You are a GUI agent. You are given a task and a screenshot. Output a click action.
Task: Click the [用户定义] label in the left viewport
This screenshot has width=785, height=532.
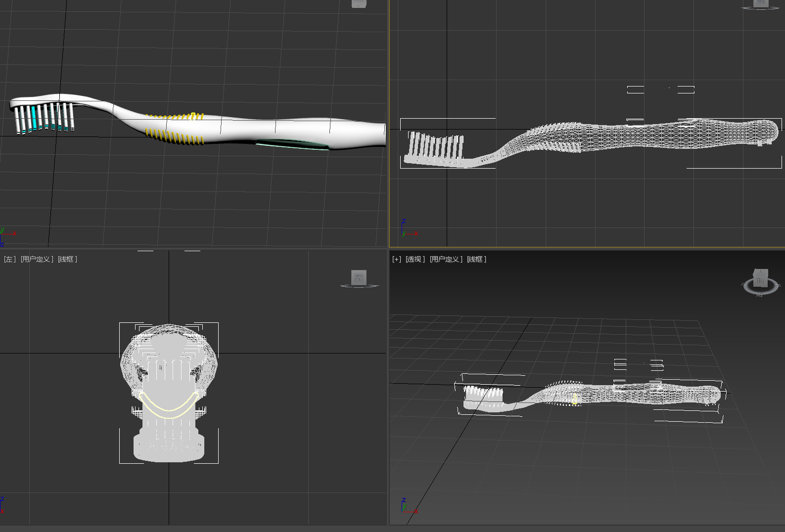click(37, 259)
